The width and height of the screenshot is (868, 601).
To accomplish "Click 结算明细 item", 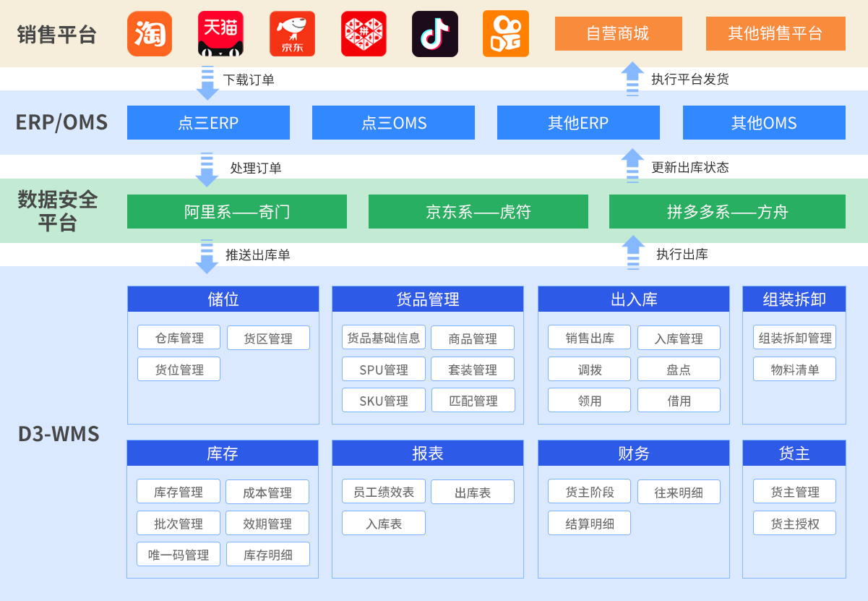I will [590, 524].
